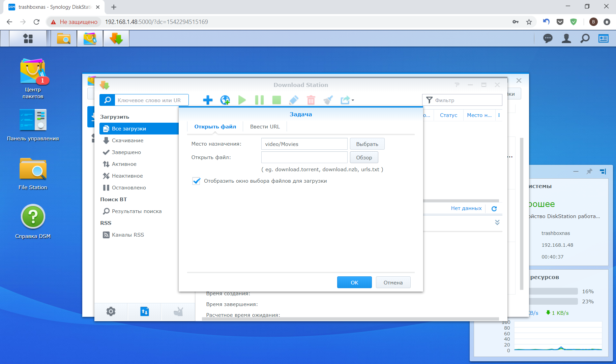Toggle the DSM widgets panel icon
This screenshot has width=616, height=364.
point(604,38)
